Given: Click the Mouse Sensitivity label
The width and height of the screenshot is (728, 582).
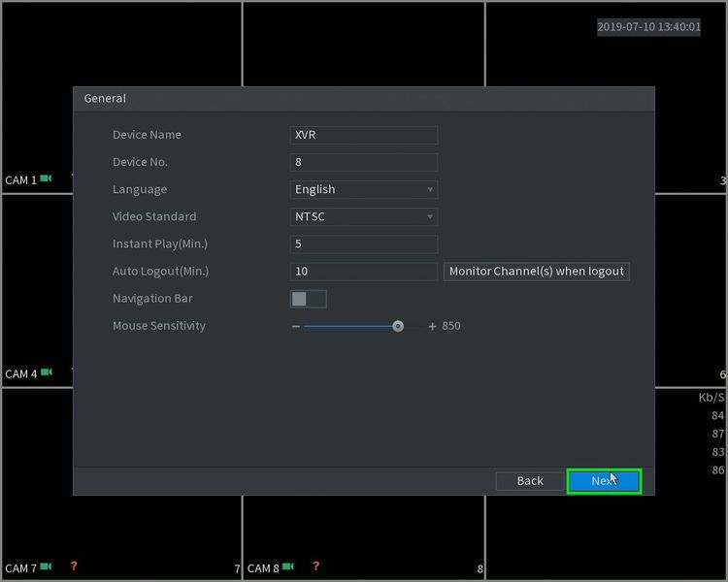Looking at the screenshot, I should click(x=159, y=326).
